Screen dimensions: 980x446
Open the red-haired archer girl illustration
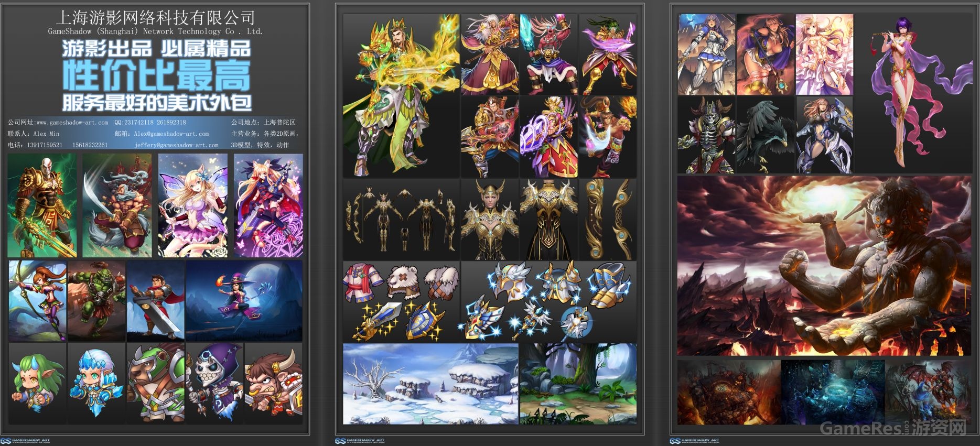tap(38, 301)
